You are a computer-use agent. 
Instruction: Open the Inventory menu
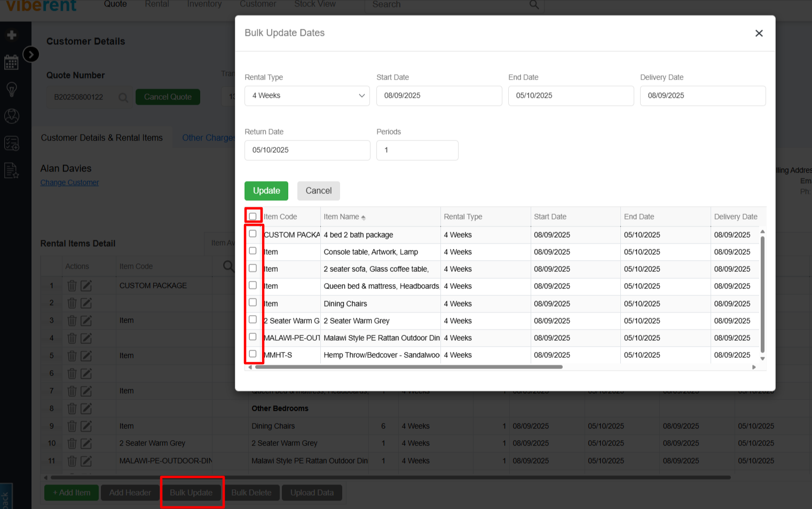pos(204,5)
